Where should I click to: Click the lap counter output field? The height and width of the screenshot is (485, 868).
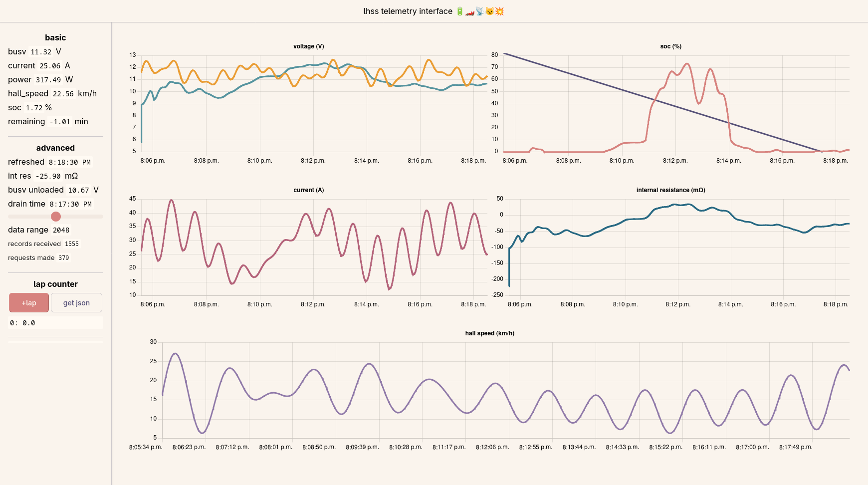point(55,323)
